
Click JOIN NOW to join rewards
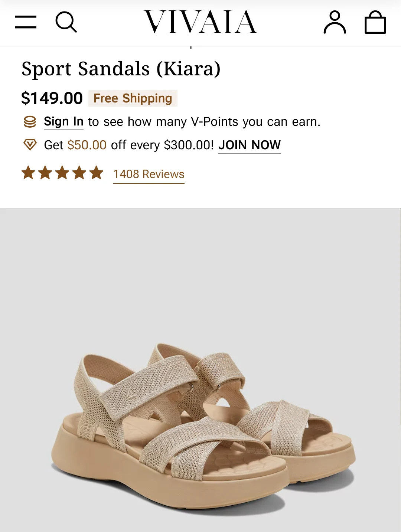(x=250, y=145)
